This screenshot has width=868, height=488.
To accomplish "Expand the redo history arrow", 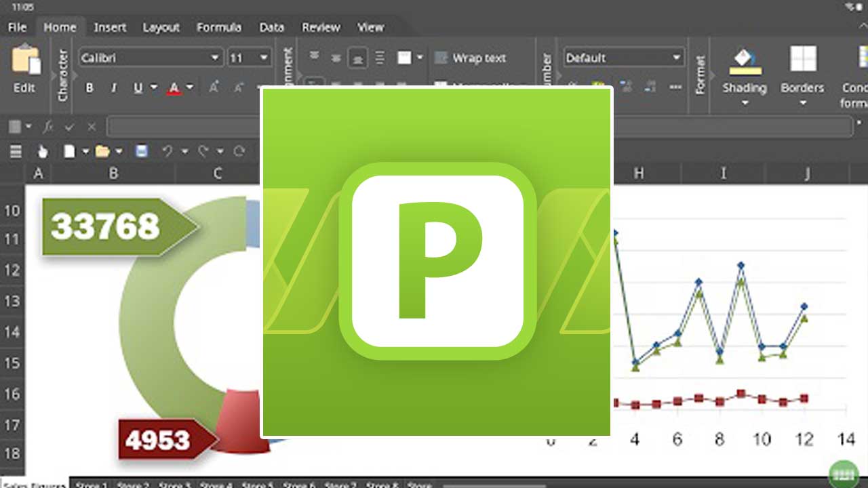I will pyautogui.click(x=220, y=151).
